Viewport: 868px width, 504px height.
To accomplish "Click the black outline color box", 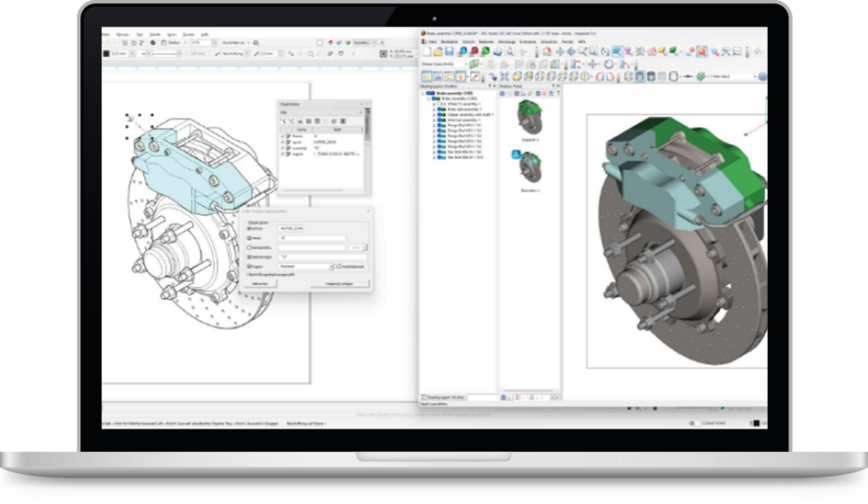I will pyautogui.click(x=106, y=54).
